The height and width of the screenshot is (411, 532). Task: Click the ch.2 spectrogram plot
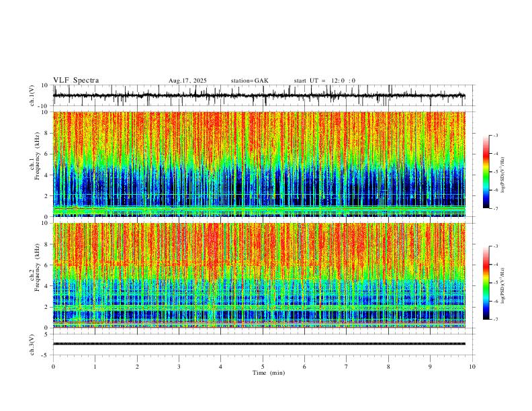(259, 275)
